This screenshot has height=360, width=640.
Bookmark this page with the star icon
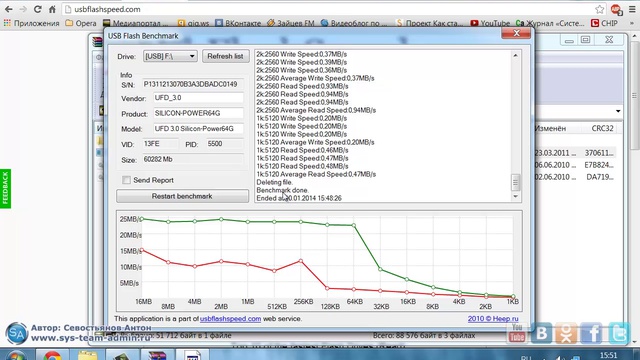pyautogui.click(x=599, y=9)
